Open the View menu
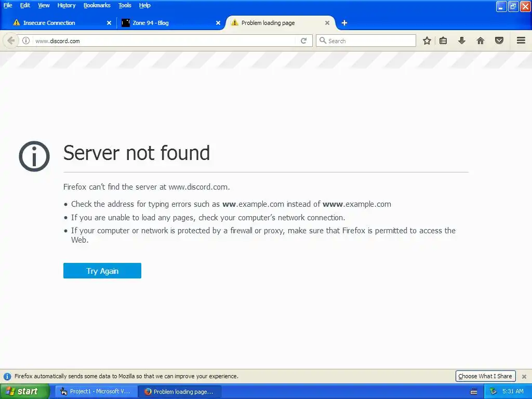Screen dimensions: 532x399 coord(44,5)
